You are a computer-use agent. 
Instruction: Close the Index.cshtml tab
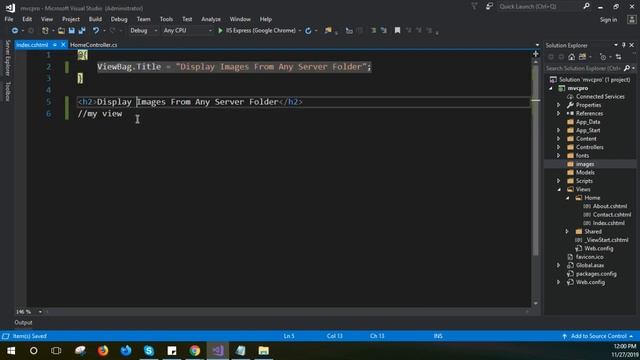click(x=63, y=45)
